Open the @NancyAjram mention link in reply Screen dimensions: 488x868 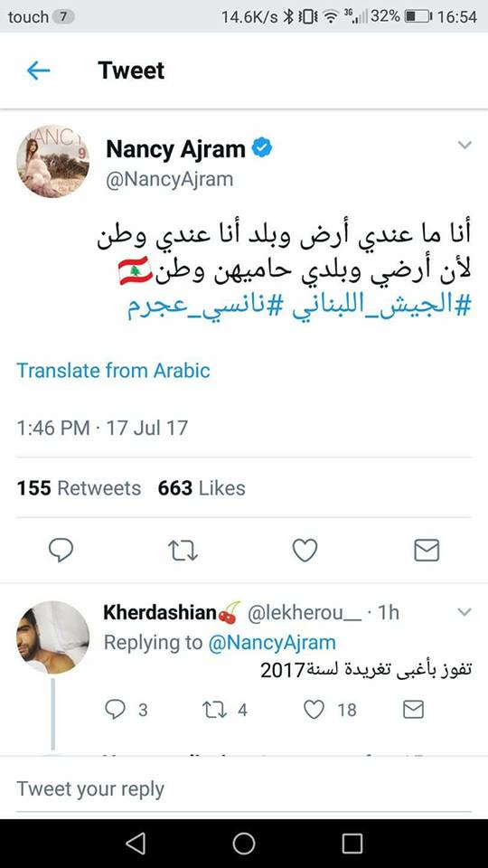click(272, 642)
